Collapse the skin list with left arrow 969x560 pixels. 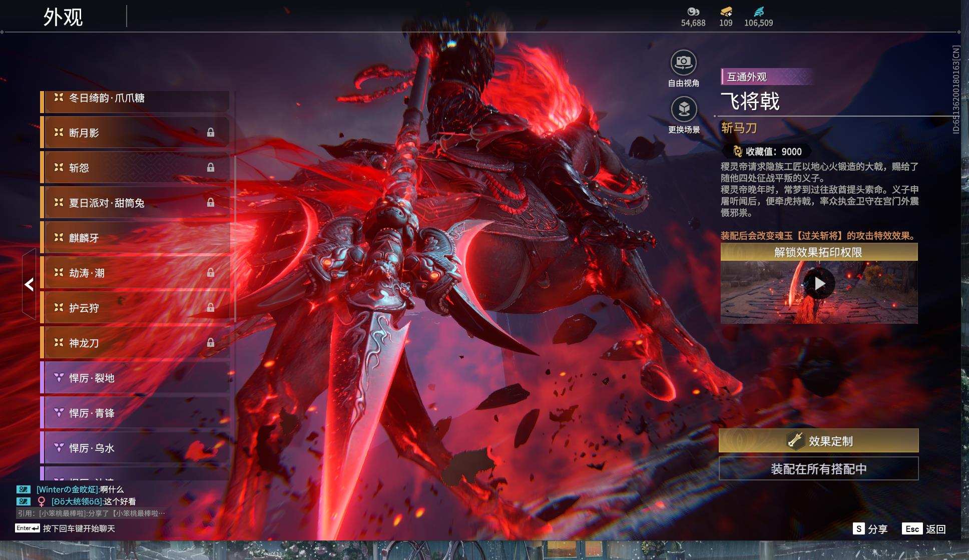click(x=29, y=284)
